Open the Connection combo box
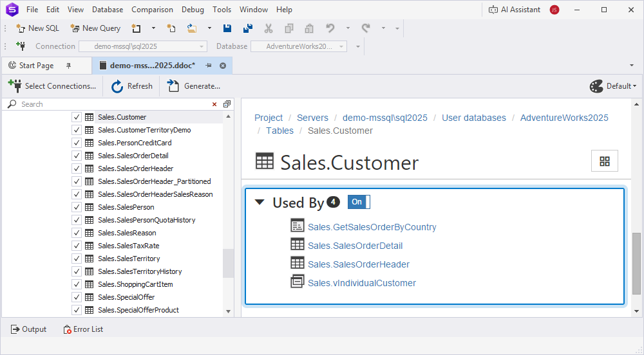The height and width of the screenshot is (355, 644). pyautogui.click(x=143, y=46)
